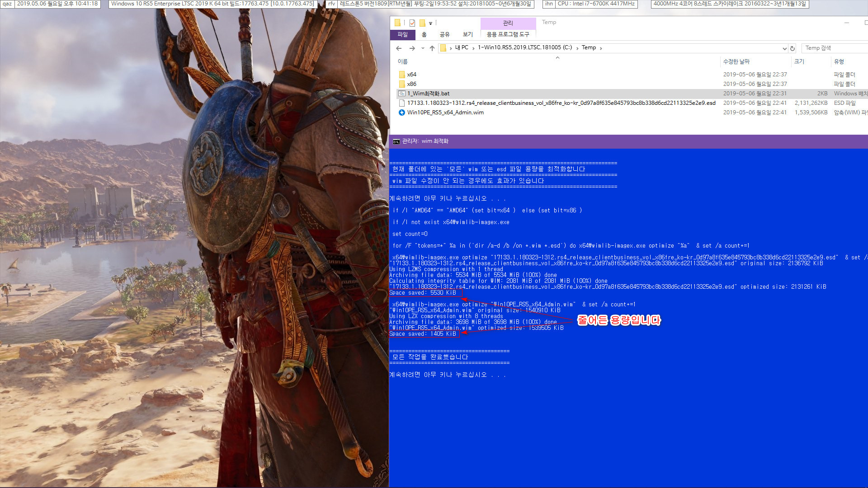
Task: Click the 2KB size cell
Action: point(822,94)
